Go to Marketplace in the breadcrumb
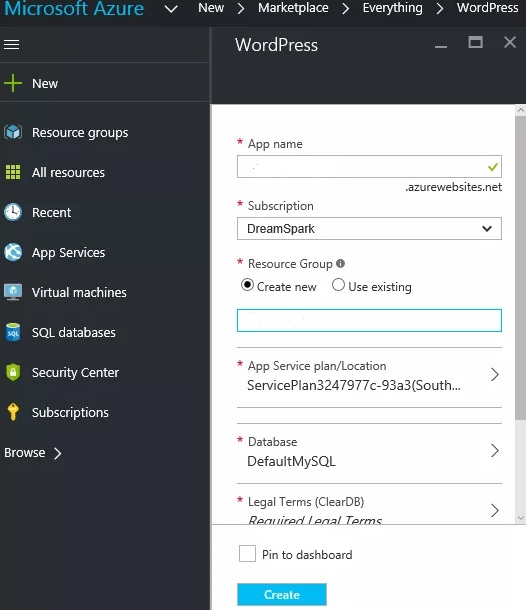Image resolution: width=526 pixels, height=610 pixels. (x=293, y=8)
